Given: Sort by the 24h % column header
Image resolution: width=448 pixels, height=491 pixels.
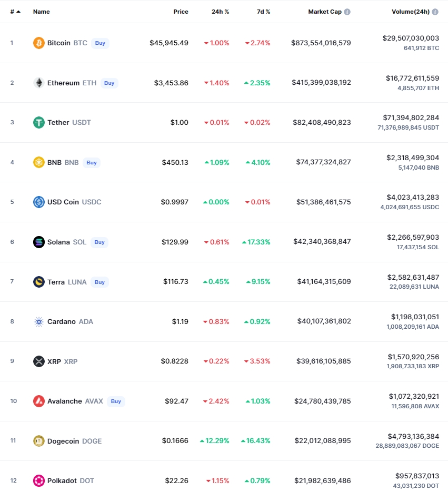Looking at the screenshot, I should [220, 12].
